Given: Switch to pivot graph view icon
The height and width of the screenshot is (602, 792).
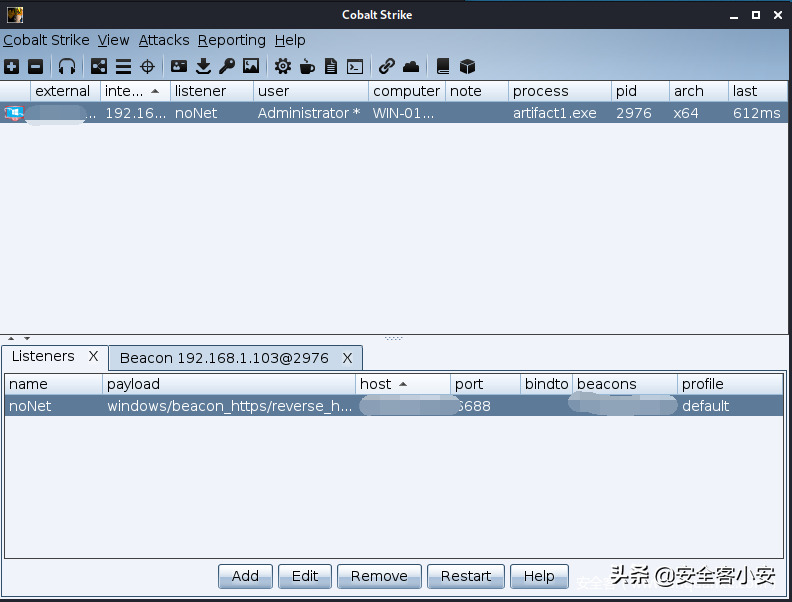Looking at the screenshot, I should point(98,66).
